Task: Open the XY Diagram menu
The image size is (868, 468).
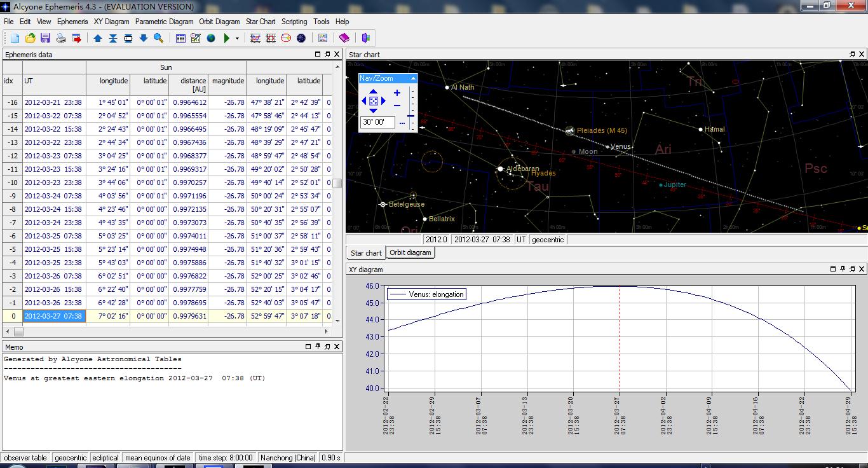Action: point(111,22)
